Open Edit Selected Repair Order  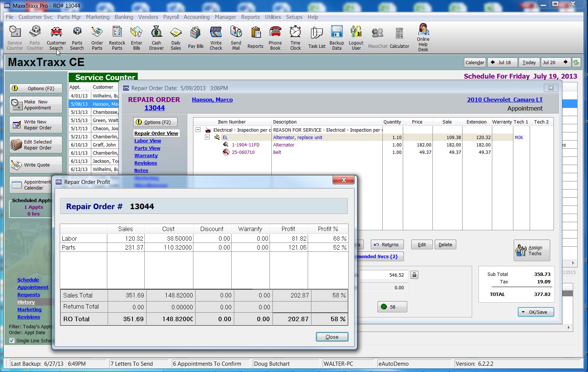[36, 145]
